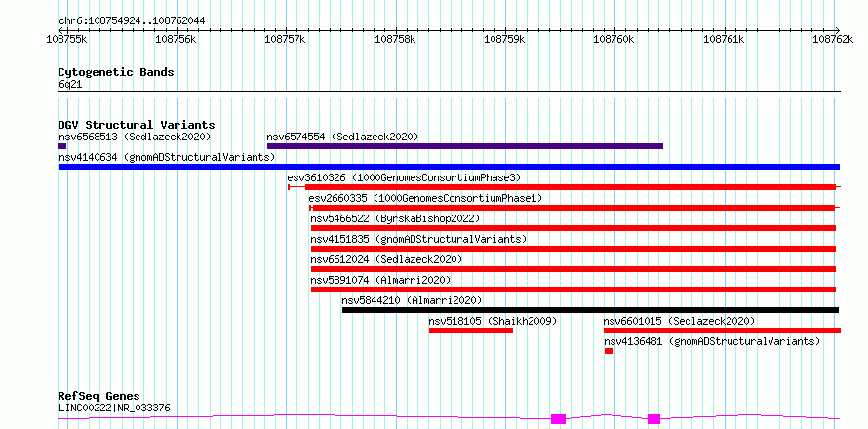Select the nsv6601015 Sedlazeck2020 red bar

pos(722,331)
